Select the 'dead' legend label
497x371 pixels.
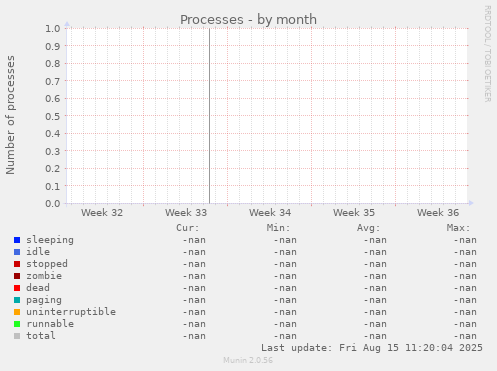click(x=38, y=288)
